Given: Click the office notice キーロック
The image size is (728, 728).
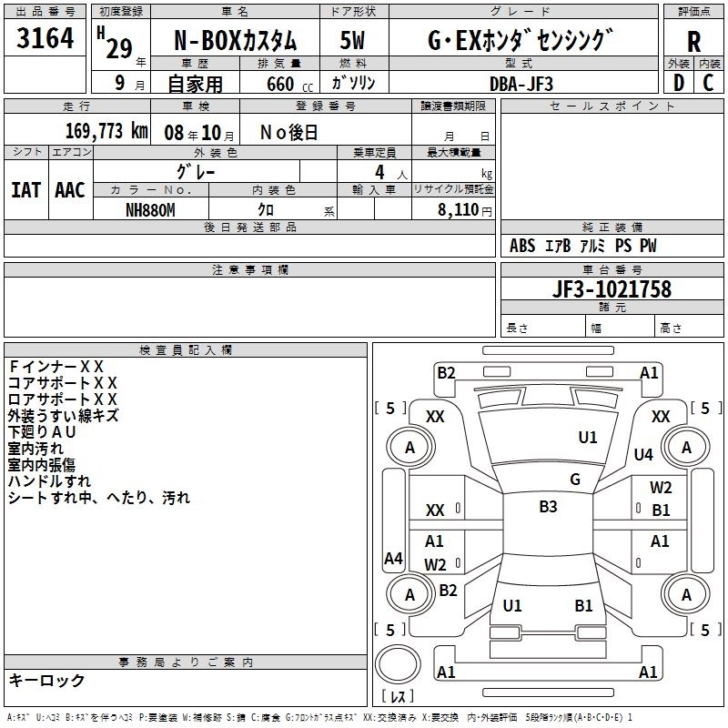Looking at the screenshot, I should [x=46, y=680].
